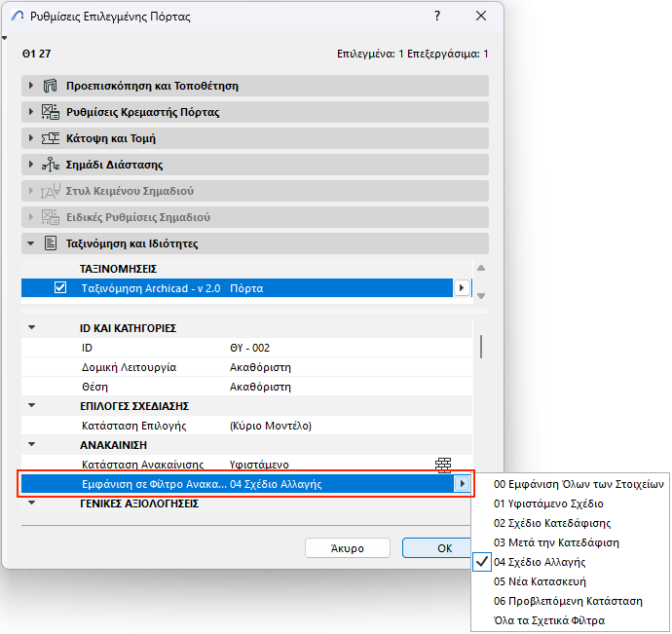Expand the Σημάδι Διάστασης panel
Image resolution: width=672 pixels, height=634 pixels.
(x=31, y=165)
